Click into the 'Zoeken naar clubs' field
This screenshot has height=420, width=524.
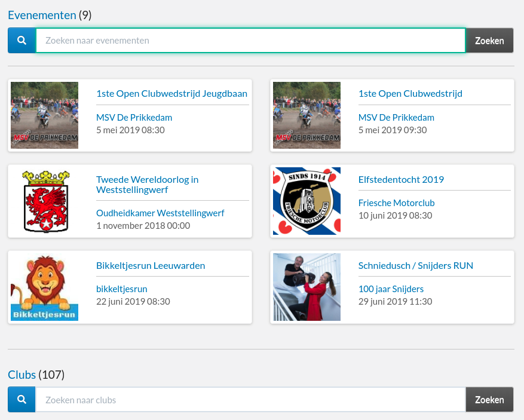click(250, 400)
